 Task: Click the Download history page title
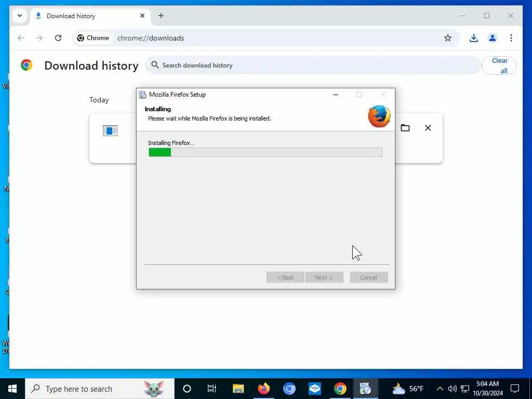(x=91, y=65)
